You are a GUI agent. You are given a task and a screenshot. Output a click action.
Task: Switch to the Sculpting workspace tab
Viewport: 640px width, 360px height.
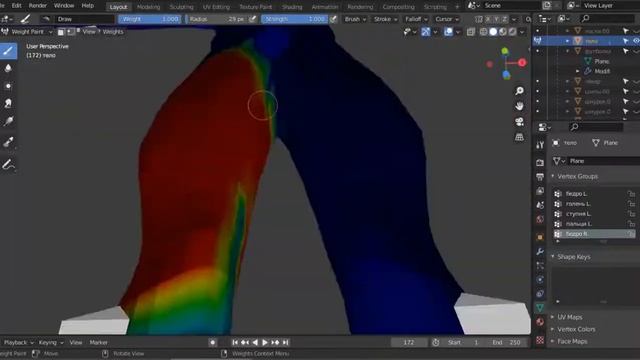(x=181, y=7)
